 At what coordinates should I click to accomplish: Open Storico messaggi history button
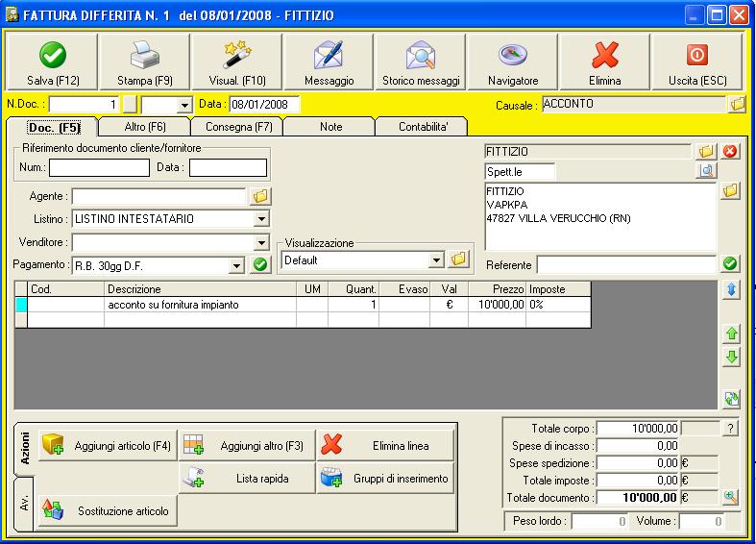pyautogui.click(x=421, y=62)
